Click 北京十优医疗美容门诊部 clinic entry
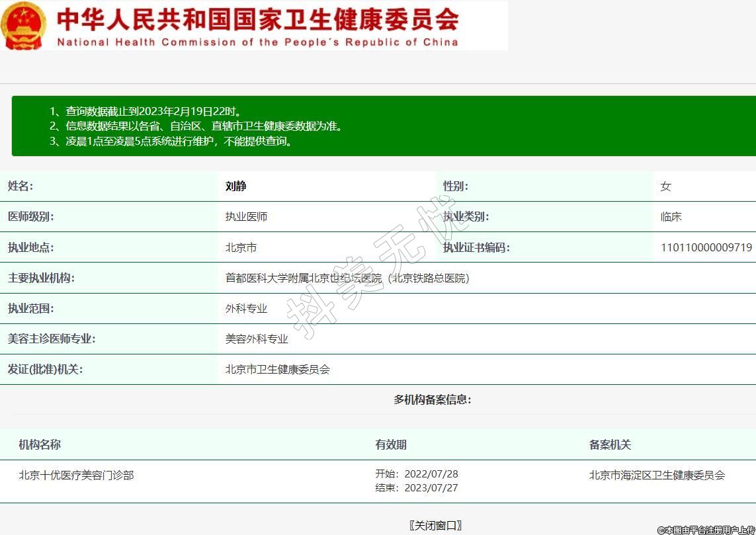The height and width of the screenshot is (535, 756). point(76,475)
